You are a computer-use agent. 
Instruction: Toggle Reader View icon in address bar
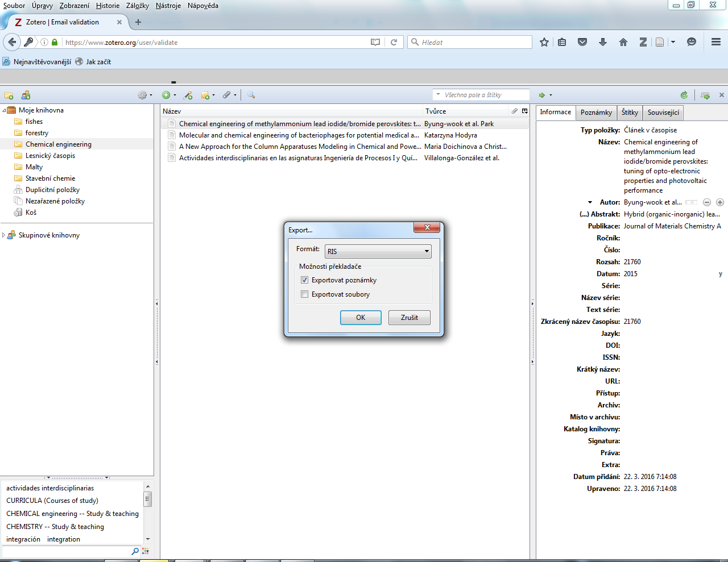[x=375, y=42]
